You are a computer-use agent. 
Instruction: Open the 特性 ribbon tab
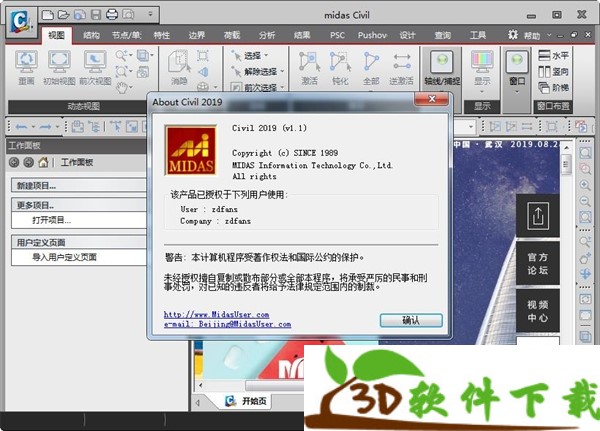(161, 35)
